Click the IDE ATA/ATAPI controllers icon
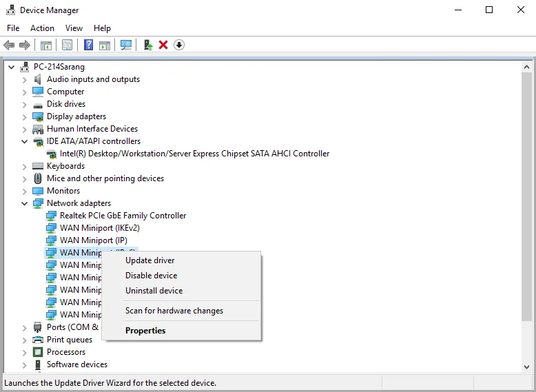Viewport: 536px width, 392px height. point(38,141)
